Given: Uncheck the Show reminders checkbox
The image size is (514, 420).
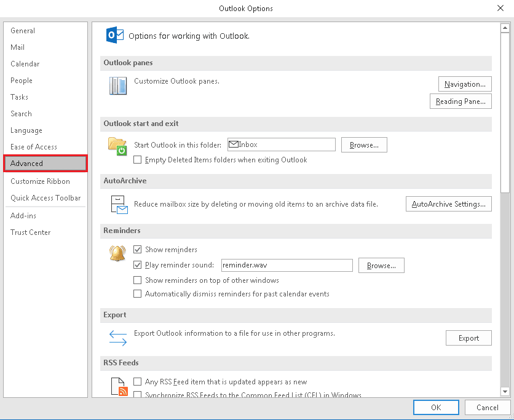Looking at the screenshot, I should coord(137,250).
